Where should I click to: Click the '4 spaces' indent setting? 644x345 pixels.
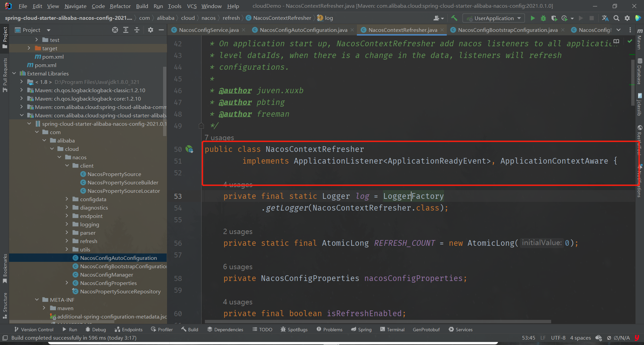click(x=580, y=338)
